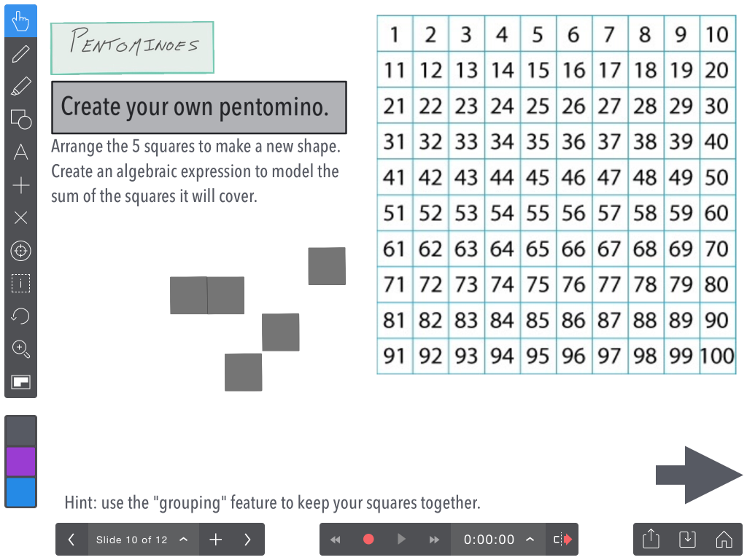The width and height of the screenshot is (747, 560).
Task: Add a new slide with plus
Action: pos(215,540)
